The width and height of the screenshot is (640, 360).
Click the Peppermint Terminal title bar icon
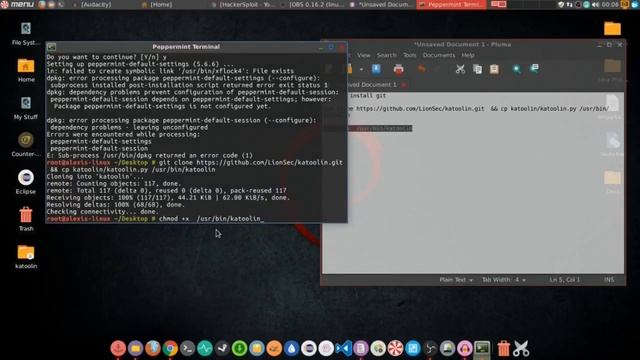(x=51, y=47)
